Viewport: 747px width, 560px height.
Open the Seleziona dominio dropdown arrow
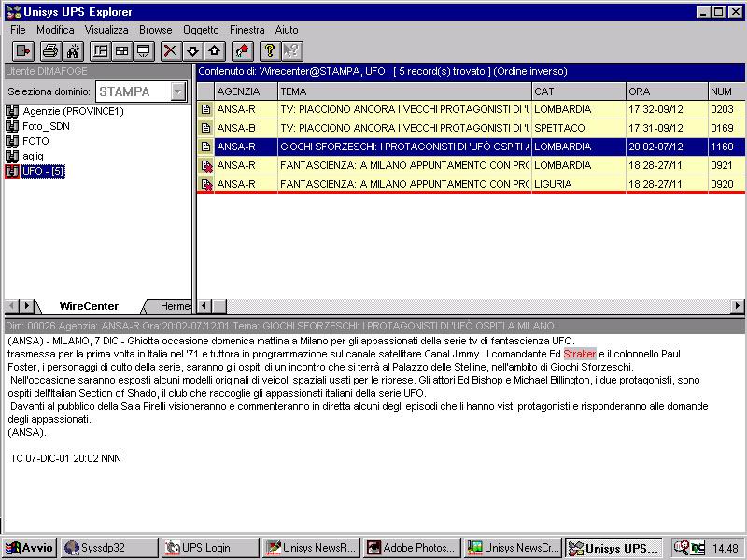click(178, 91)
